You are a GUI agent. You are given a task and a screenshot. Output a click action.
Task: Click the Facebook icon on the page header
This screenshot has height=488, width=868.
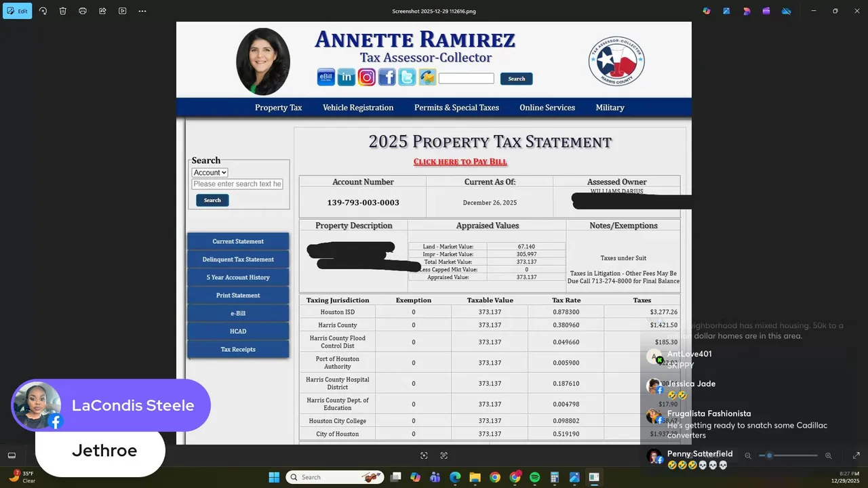click(387, 77)
